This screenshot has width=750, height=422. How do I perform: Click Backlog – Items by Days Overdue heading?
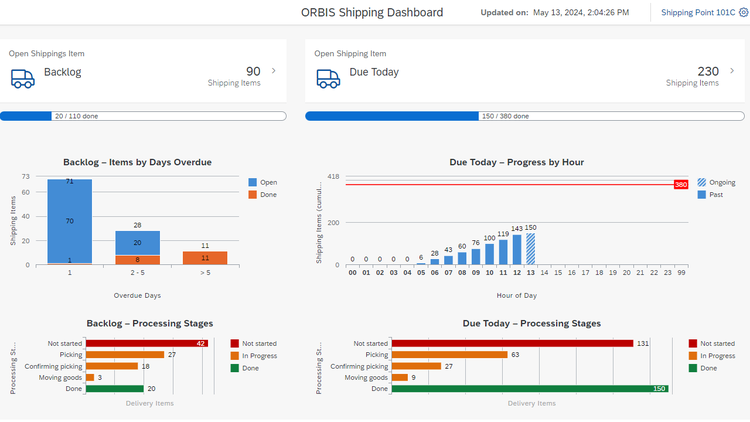coord(137,162)
